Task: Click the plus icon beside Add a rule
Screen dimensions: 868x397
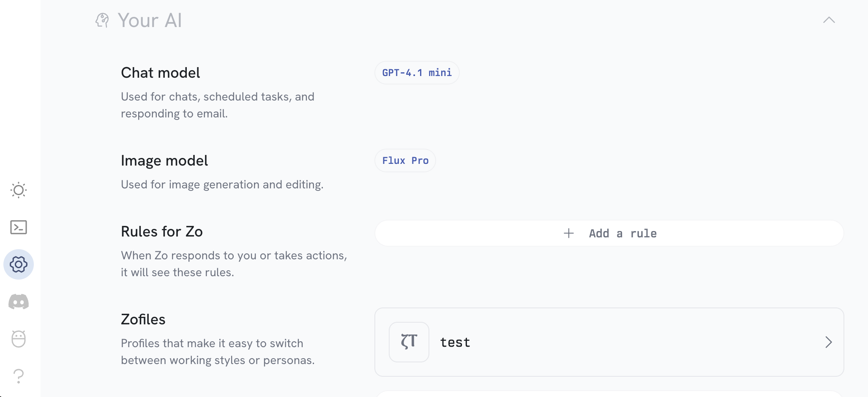Action: click(x=569, y=233)
